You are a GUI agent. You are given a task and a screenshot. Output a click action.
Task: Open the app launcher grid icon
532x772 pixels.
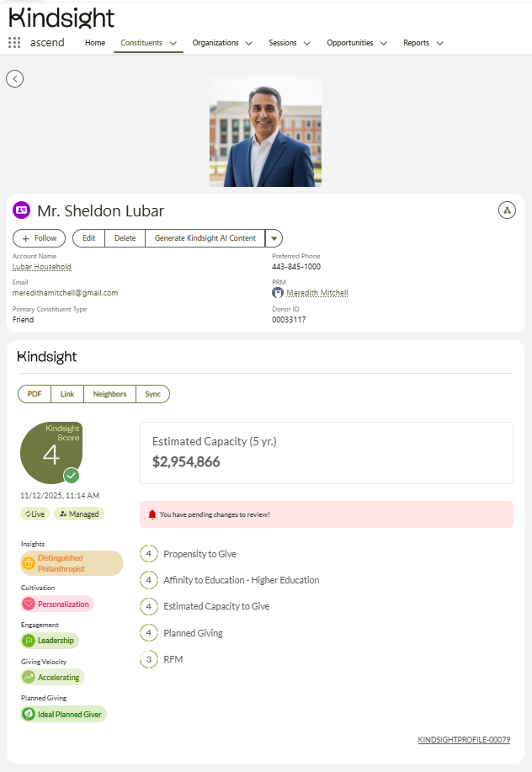click(x=14, y=42)
